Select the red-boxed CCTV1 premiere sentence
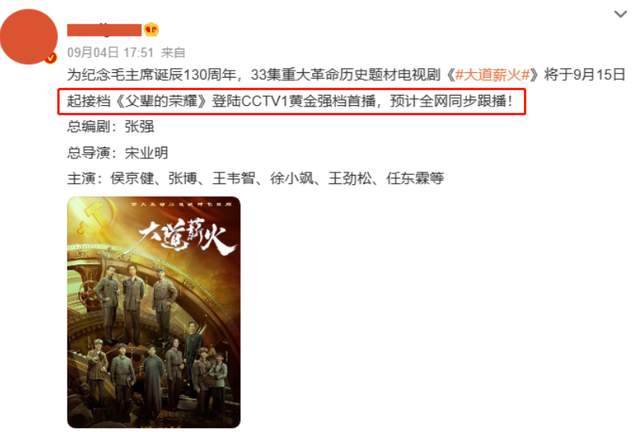Viewport: 640px width, 432px height. [x=291, y=101]
